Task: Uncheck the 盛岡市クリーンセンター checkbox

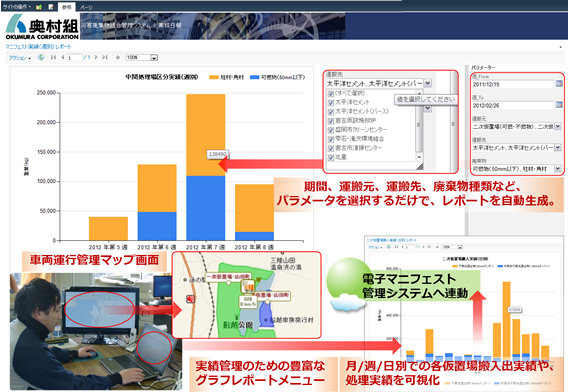Action: click(331, 130)
